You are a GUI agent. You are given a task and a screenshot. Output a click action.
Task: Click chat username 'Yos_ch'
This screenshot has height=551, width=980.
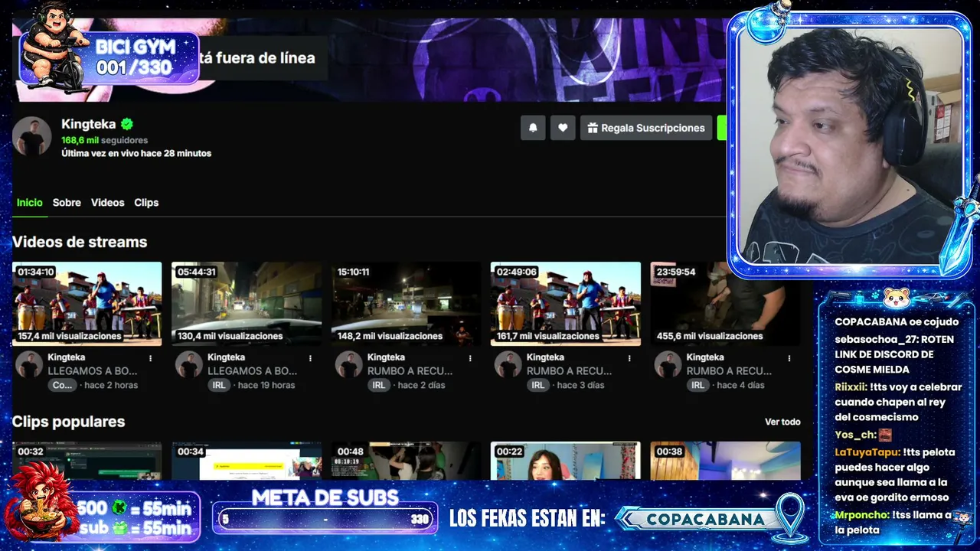[x=855, y=435]
